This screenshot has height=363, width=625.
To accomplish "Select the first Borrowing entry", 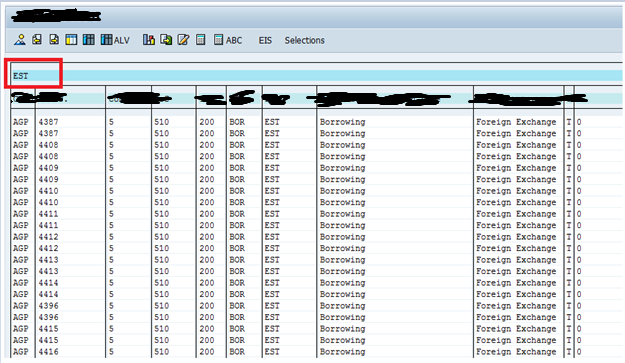I will [342, 122].
